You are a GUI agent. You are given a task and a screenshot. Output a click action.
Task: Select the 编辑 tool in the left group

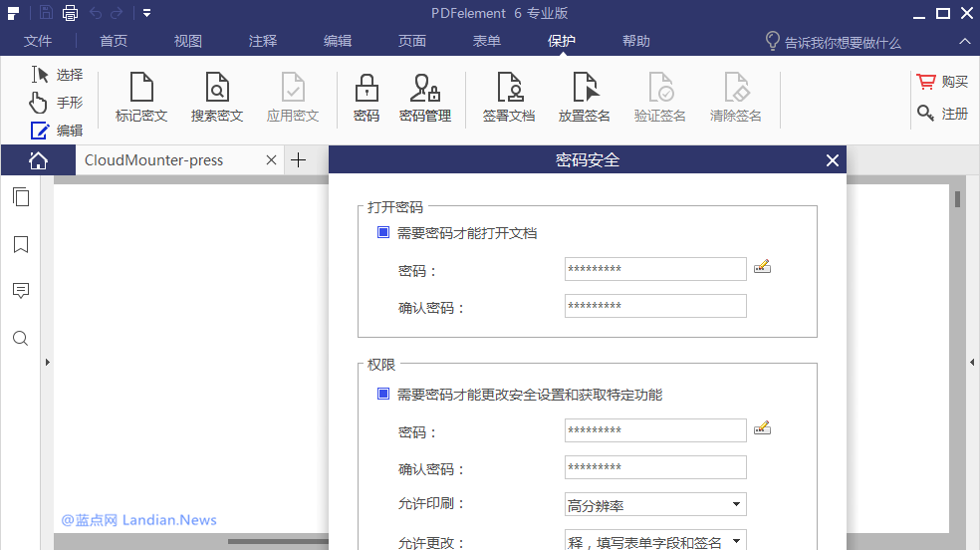[57, 131]
